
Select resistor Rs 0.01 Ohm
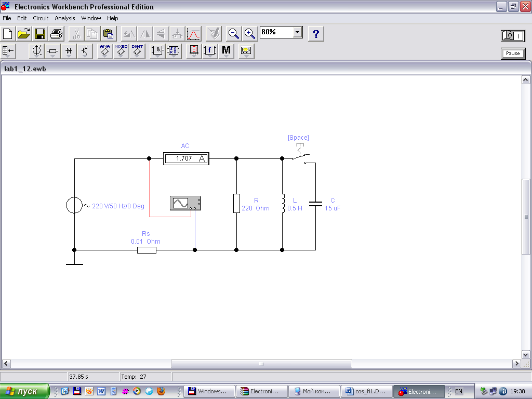pyautogui.click(x=147, y=250)
